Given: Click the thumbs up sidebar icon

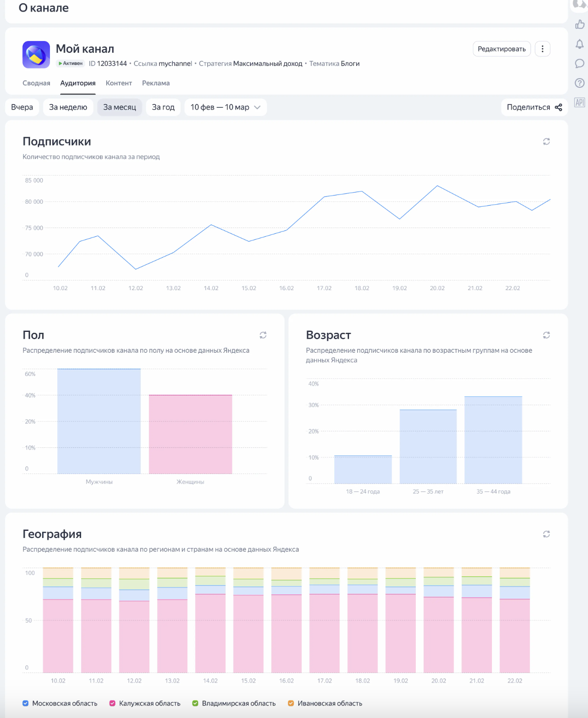Looking at the screenshot, I should (579, 24).
